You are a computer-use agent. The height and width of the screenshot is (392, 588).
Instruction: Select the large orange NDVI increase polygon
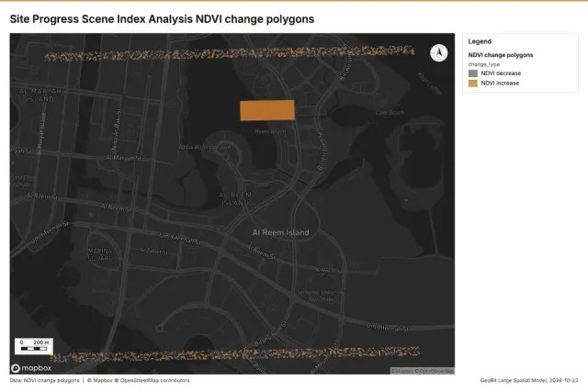click(267, 110)
